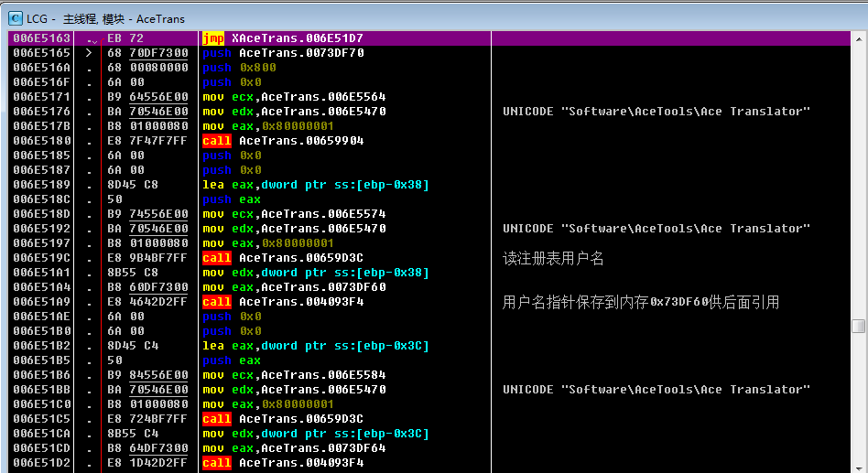Select the first UNICODE "Software\AceTools\Ace Translator" comment
This screenshot has width=868, height=473.
656,112
